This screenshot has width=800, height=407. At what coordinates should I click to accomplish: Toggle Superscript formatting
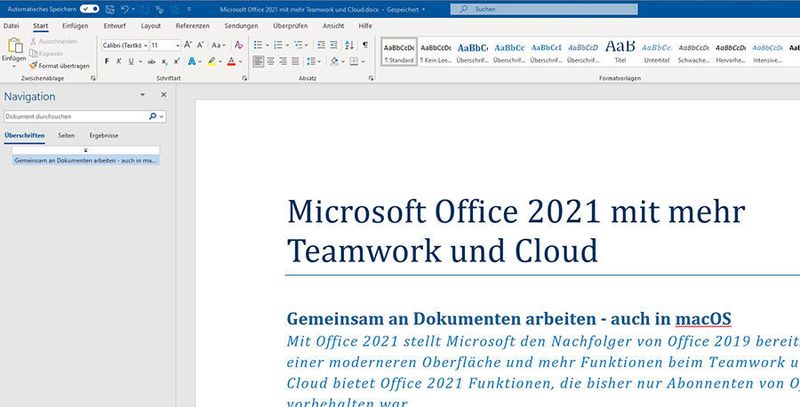click(x=177, y=61)
